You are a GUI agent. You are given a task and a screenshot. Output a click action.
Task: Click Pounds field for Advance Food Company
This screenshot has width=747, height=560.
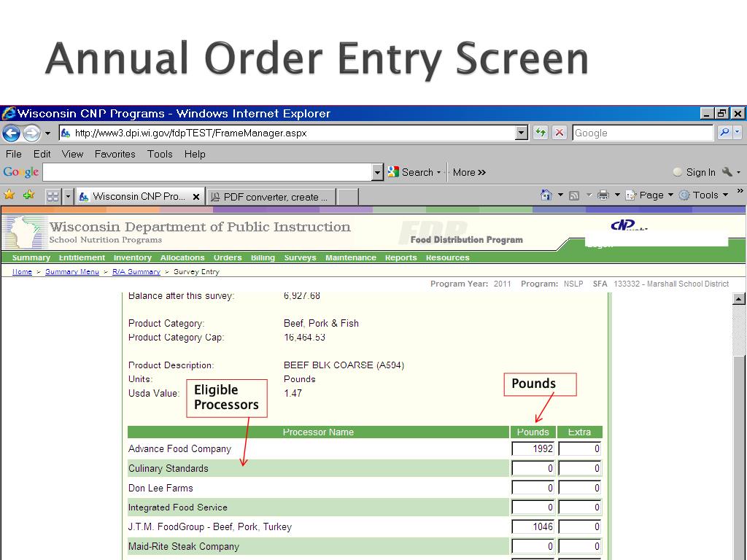point(533,448)
